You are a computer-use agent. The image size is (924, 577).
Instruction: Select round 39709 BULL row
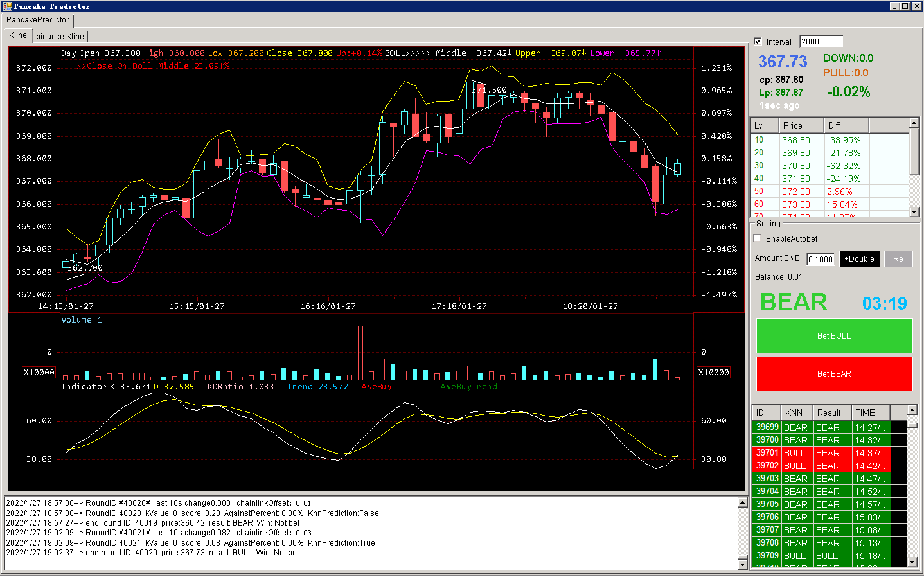point(830,556)
